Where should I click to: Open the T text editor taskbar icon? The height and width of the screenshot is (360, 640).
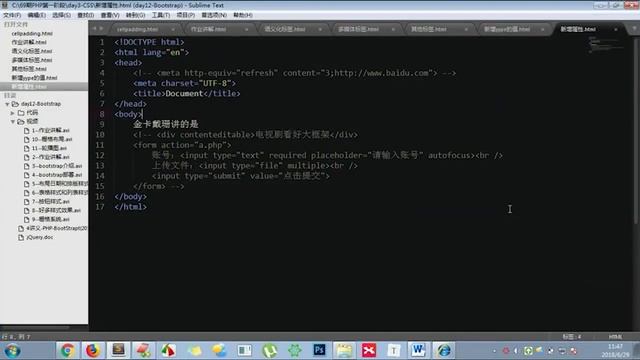point(394,350)
